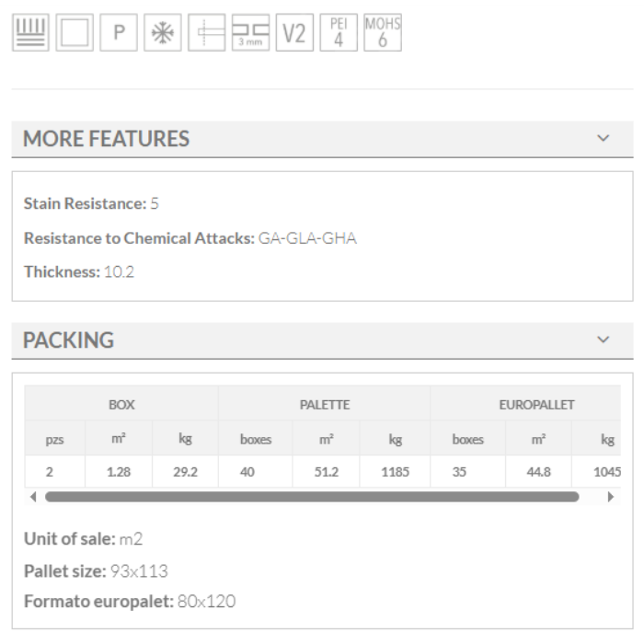Click the BOX column header
The height and width of the screenshot is (644, 644).
coord(121,404)
